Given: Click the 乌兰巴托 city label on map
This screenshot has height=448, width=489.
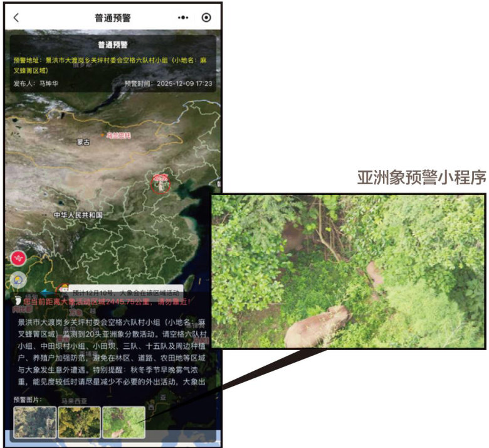Looking at the screenshot, I should [119, 135].
